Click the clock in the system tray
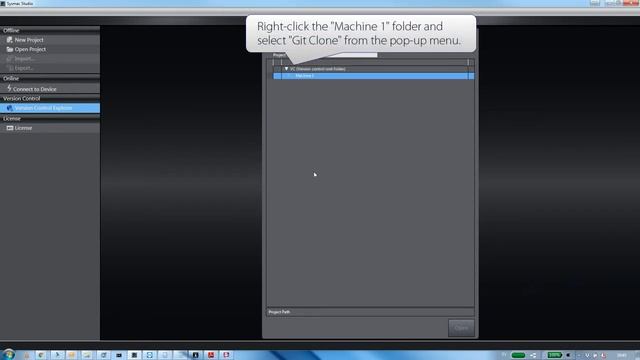The width and height of the screenshot is (640, 360). pos(622,355)
